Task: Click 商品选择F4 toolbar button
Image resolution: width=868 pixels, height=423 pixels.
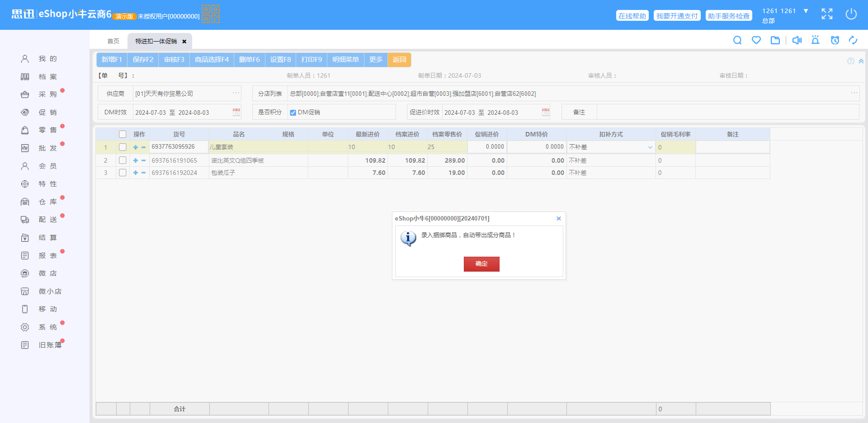Action: [x=212, y=60]
